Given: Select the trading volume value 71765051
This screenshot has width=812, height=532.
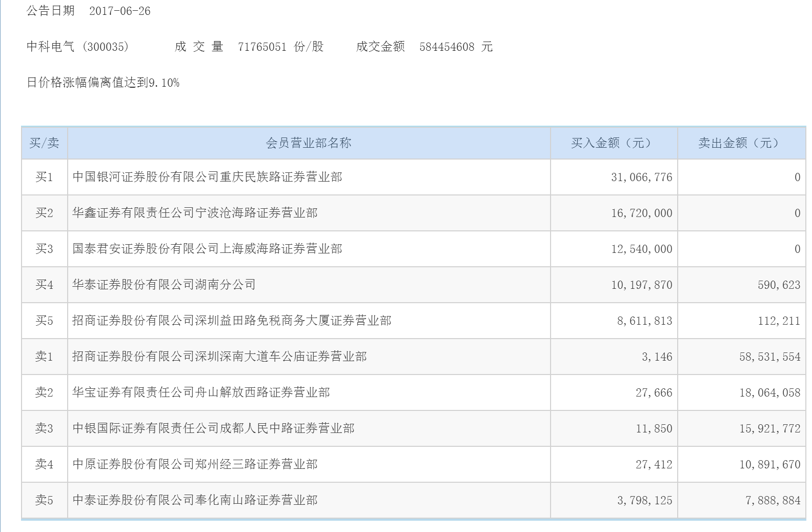Looking at the screenshot, I should (262, 47).
